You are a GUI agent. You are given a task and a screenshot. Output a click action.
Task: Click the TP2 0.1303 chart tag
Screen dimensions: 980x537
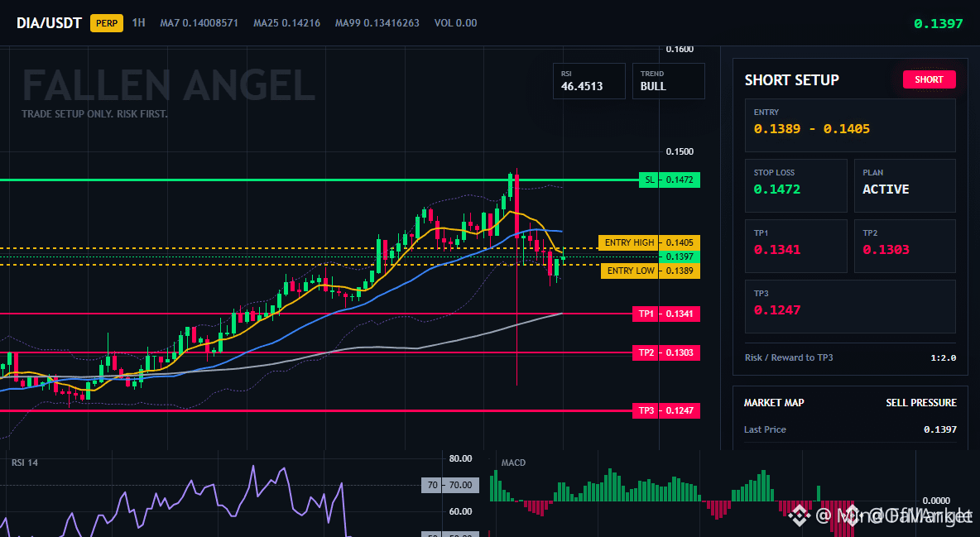click(666, 352)
